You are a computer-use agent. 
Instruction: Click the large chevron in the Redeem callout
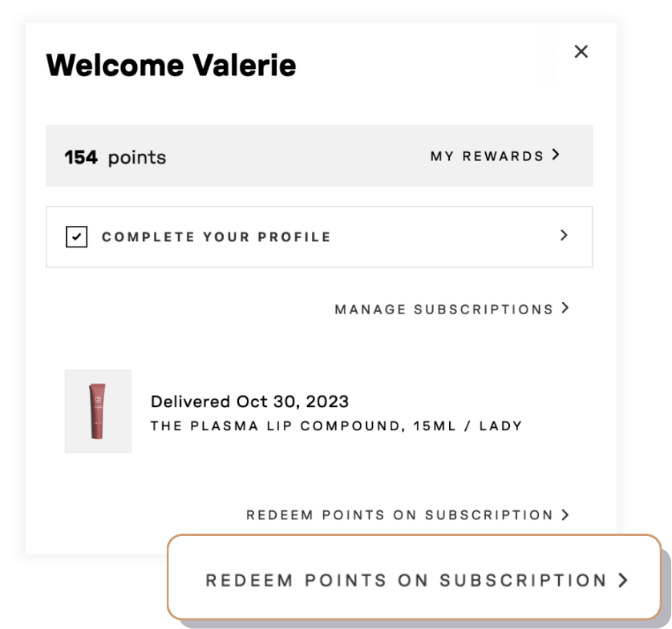tap(624, 580)
